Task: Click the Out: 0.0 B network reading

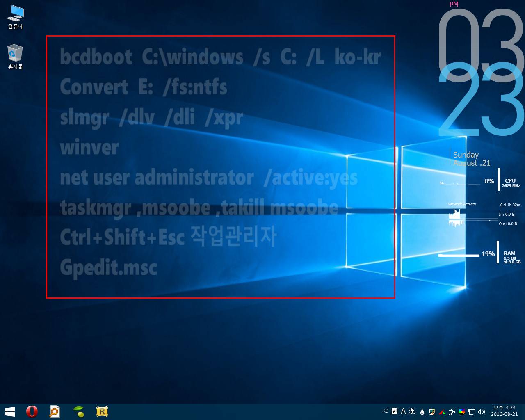Action: [x=508, y=224]
